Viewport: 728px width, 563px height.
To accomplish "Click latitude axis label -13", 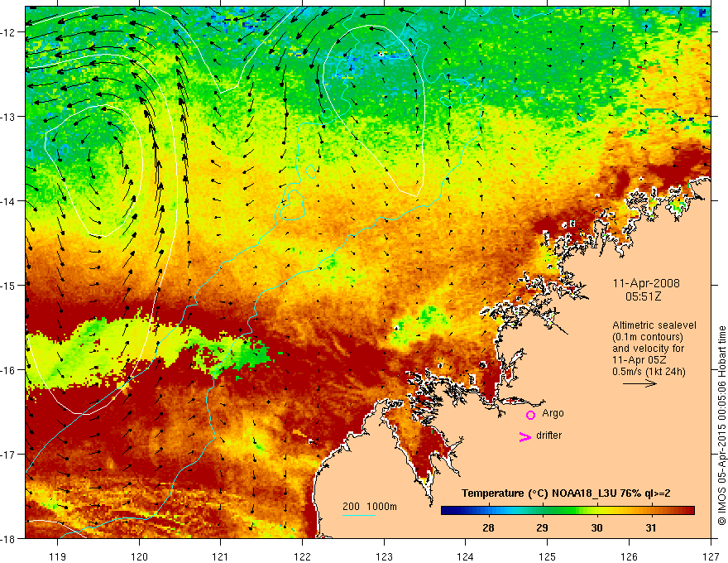I will pyautogui.click(x=9, y=117).
